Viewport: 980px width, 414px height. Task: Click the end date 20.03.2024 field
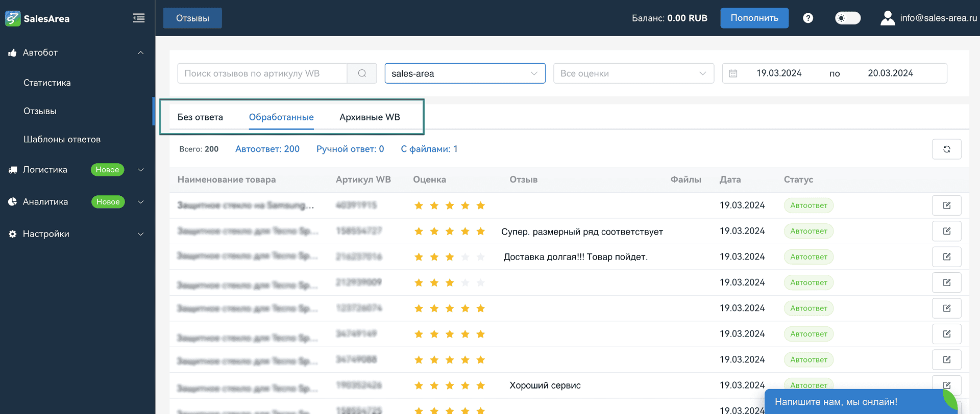pyautogui.click(x=890, y=73)
